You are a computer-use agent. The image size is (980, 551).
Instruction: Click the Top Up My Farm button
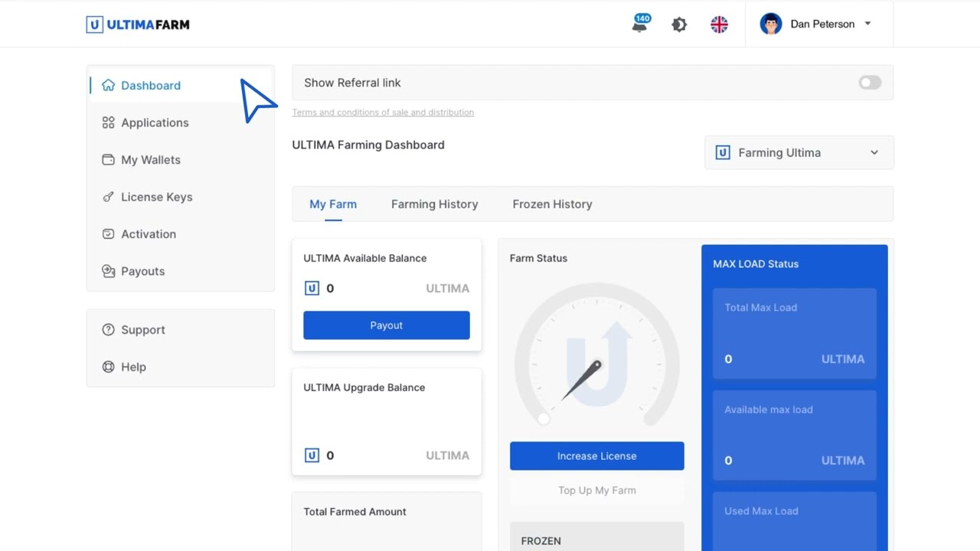pyautogui.click(x=597, y=491)
